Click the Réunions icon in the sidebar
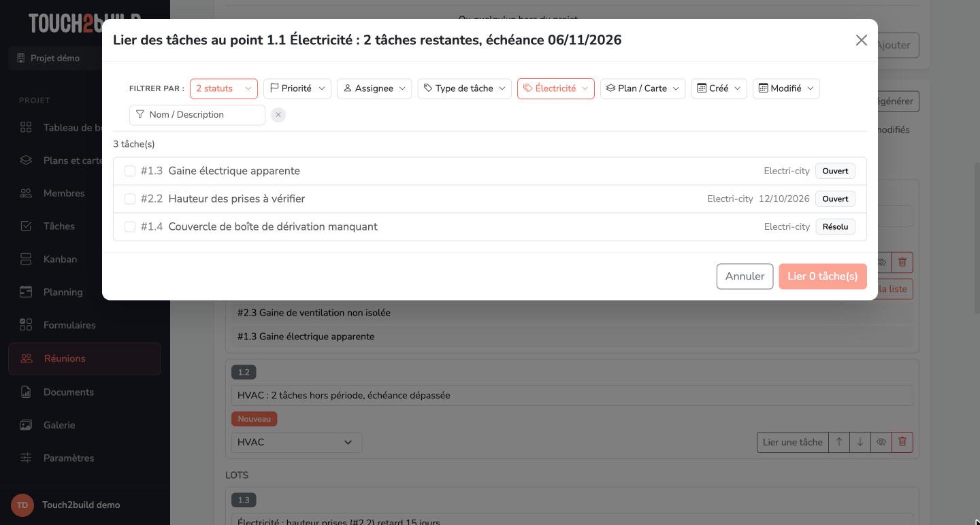This screenshot has width=980, height=525. pos(27,358)
